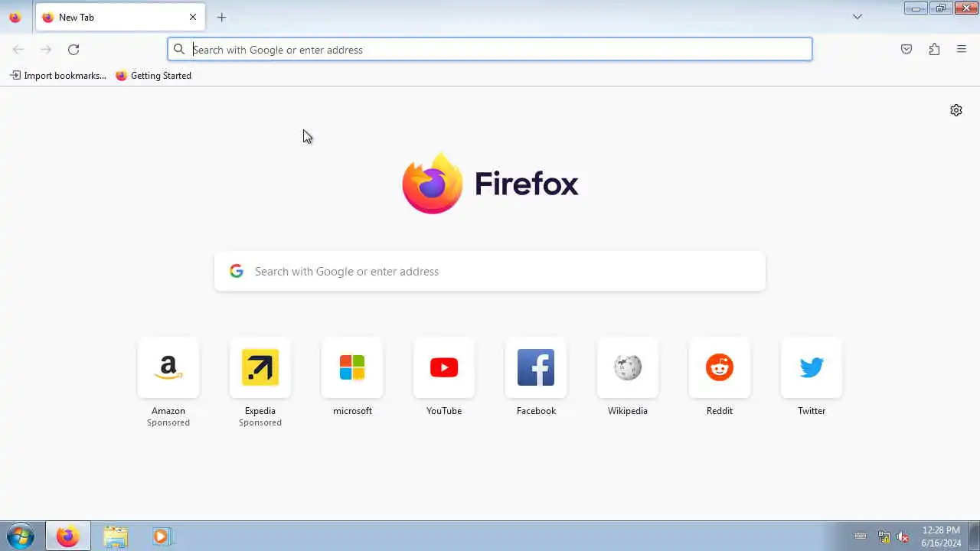Open a new tab with the plus button
The height and width of the screenshot is (551, 980).
221,17
